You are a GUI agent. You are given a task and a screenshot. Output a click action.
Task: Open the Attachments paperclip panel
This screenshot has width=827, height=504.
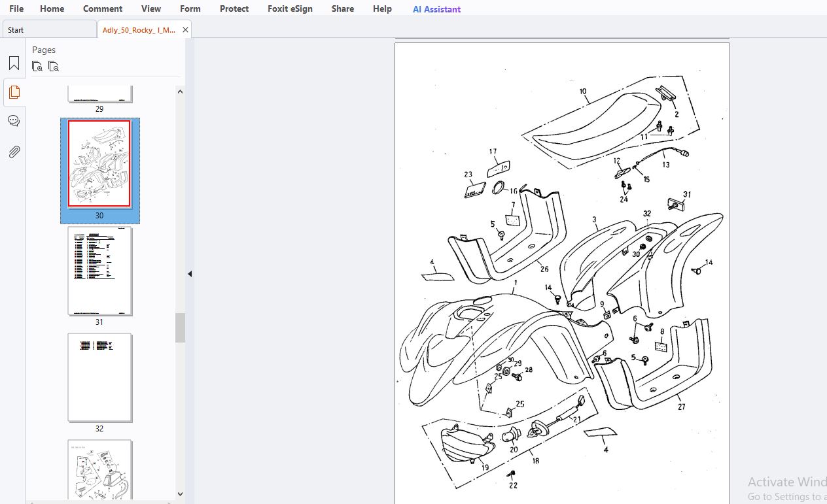14,152
